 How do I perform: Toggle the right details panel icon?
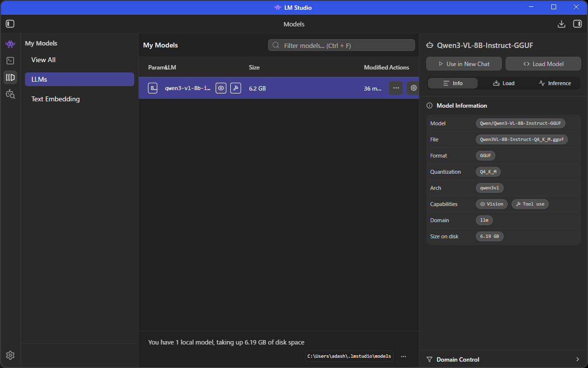pyautogui.click(x=577, y=24)
